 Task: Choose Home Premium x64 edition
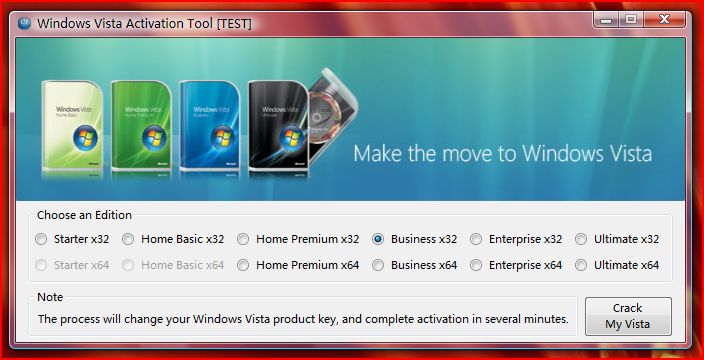[x=299, y=265]
